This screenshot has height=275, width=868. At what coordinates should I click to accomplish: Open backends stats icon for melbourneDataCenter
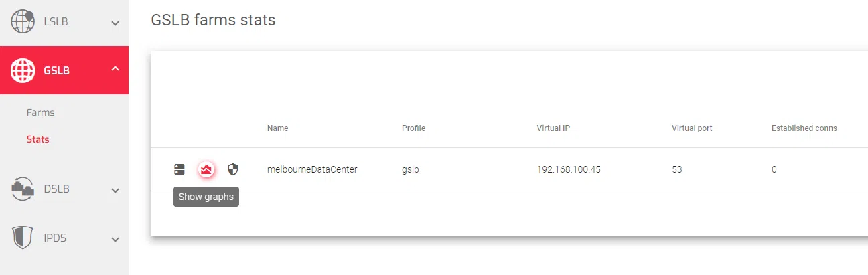[179, 169]
